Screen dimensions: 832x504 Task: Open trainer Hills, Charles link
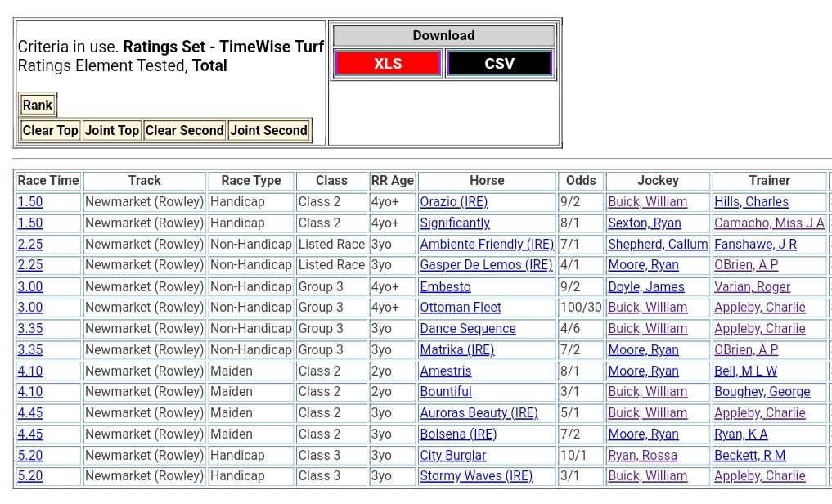click(x=751, y=202)
